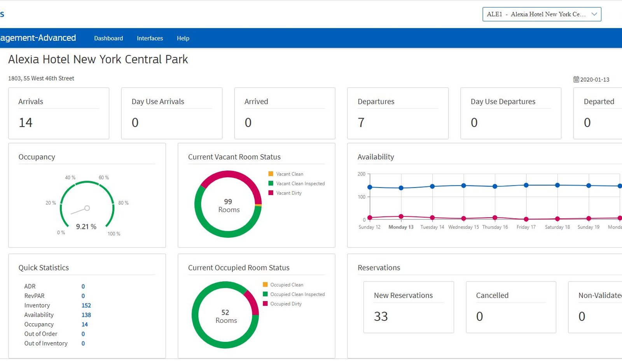The width and height of the screenshot is (622, 364).
Task: Click the Departures tile showing 7
Action: click(x=398, y=113)
